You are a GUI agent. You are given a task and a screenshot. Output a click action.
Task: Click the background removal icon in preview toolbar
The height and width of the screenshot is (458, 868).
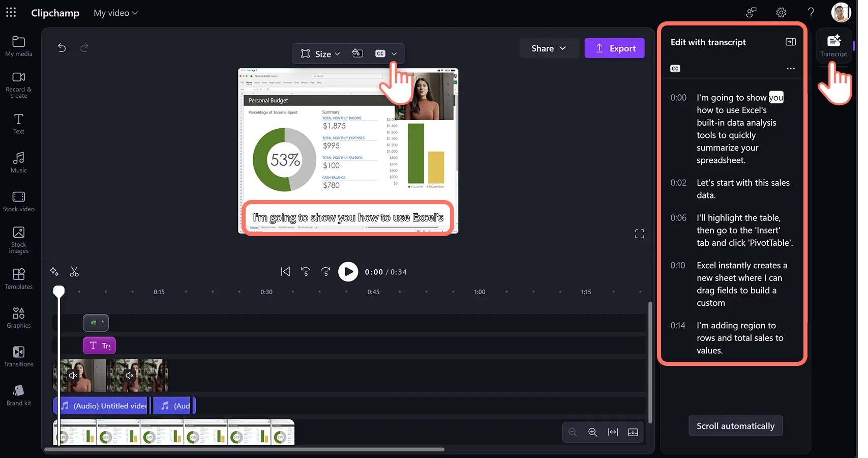[x=357, y=53]
